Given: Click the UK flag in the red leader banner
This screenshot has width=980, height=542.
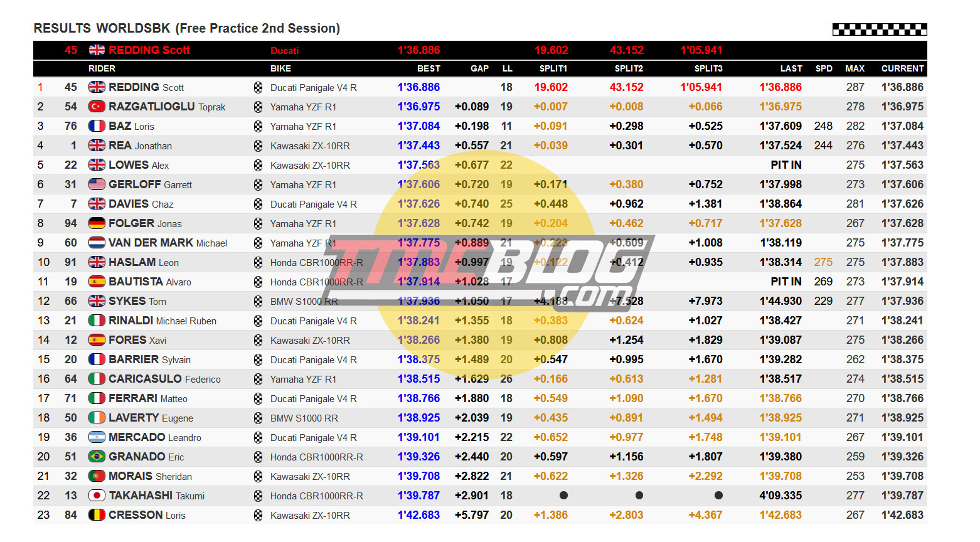Looking at the screenshot, I should [97, 50].
